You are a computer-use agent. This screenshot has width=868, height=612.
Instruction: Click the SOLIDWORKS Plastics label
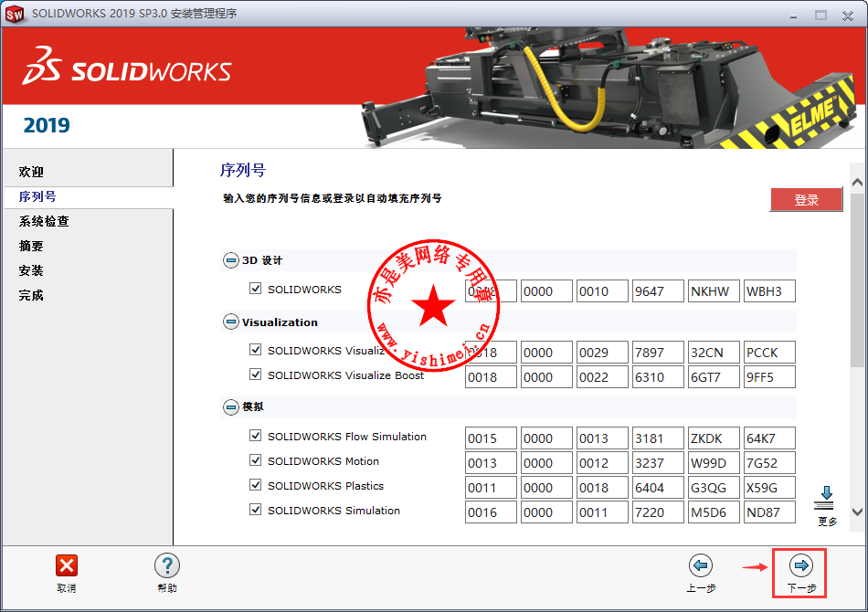tap(325, 485)
